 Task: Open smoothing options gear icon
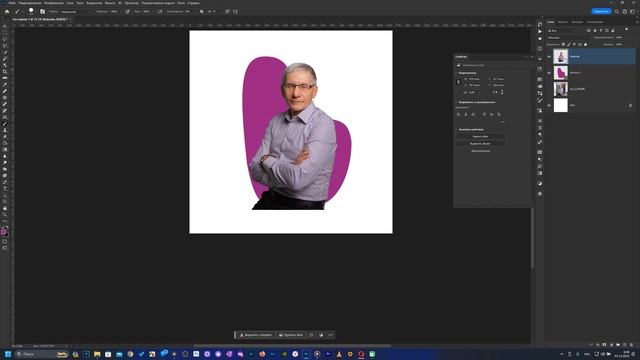tap(201, 12)
